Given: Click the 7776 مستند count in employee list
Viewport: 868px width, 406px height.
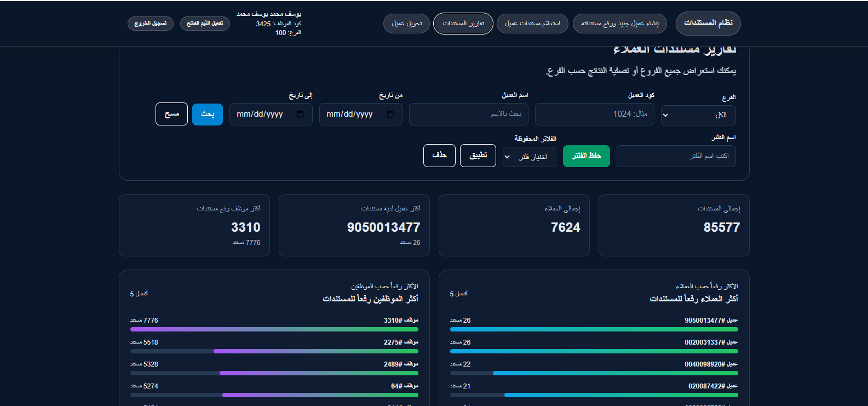Looking at the screenshot, I should click(144, 321).
